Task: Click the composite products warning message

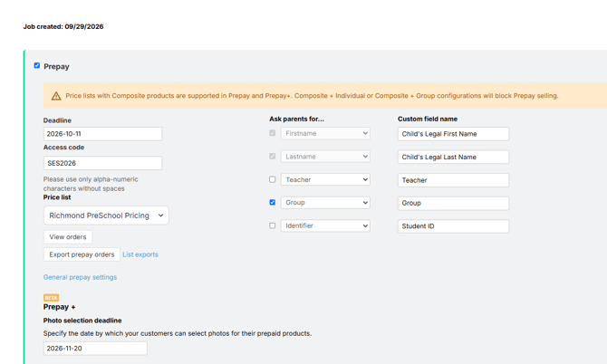Action: tap(312, 96)
